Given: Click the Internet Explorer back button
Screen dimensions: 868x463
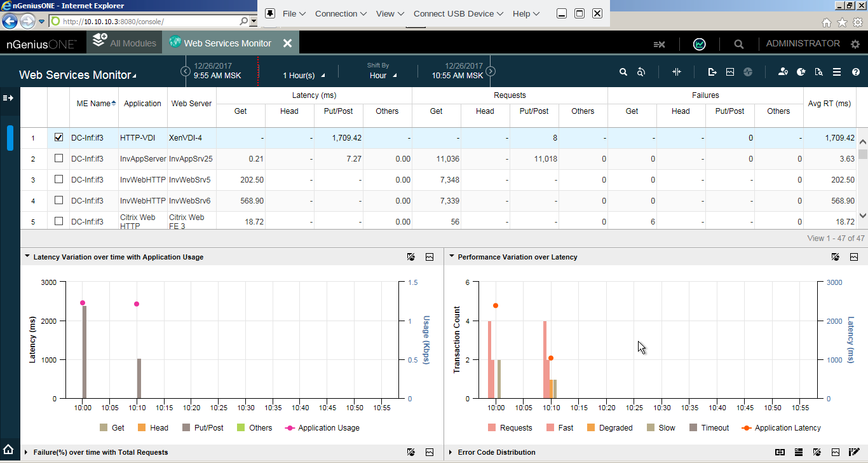Looking at the screenshot, I should coord(10,21).
